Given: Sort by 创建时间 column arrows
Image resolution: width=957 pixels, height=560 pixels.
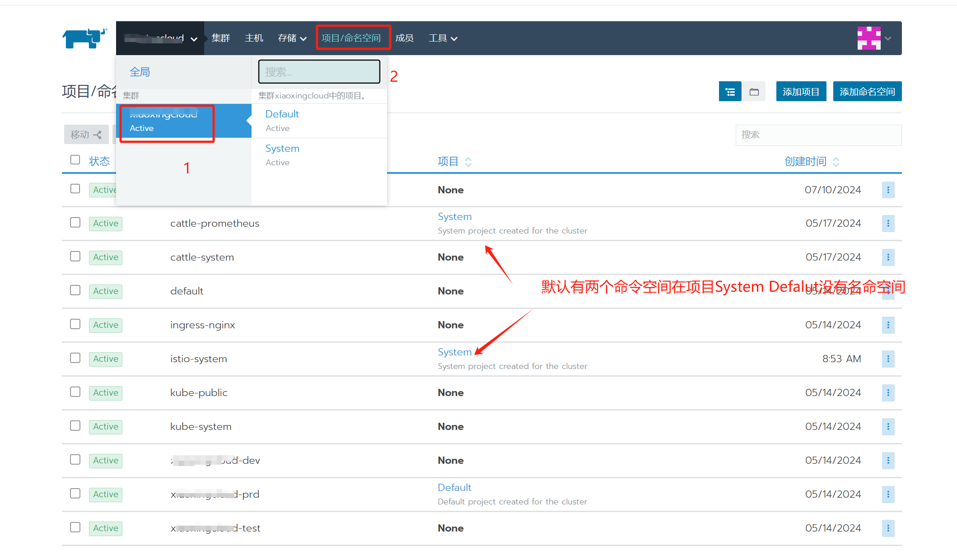Looking at the screenshot, I should pos(836,162).
